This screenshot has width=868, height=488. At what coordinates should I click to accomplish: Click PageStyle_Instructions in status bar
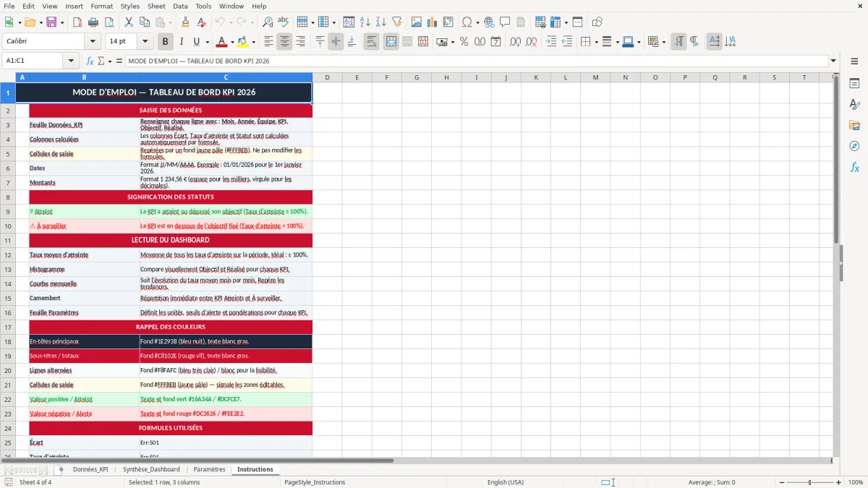pos(315,482)
